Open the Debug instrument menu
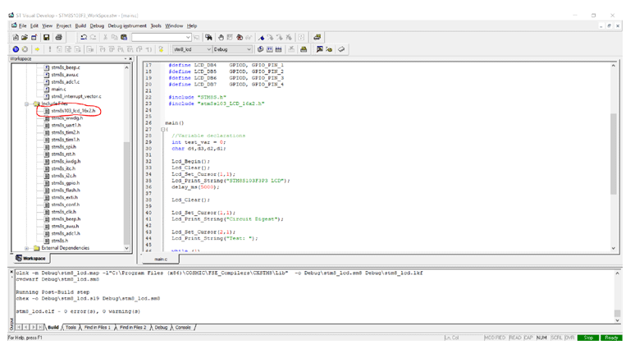644x354 pixels. point(127,25)
